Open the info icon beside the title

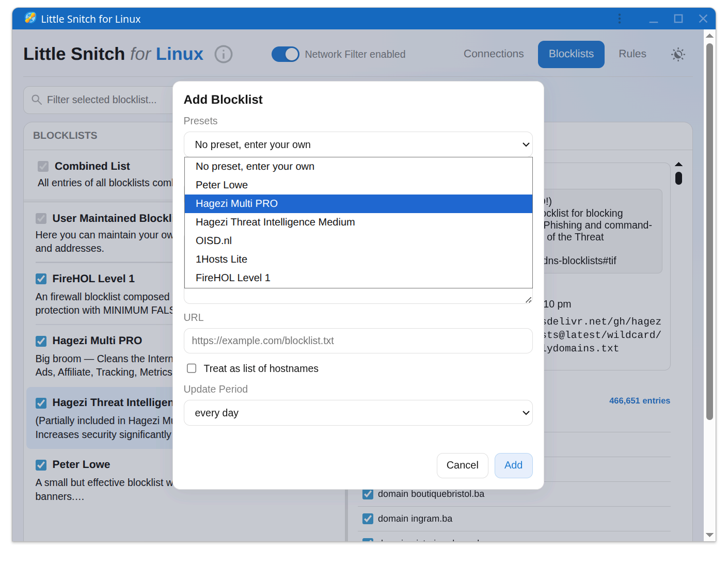click(x=224, y=54)
